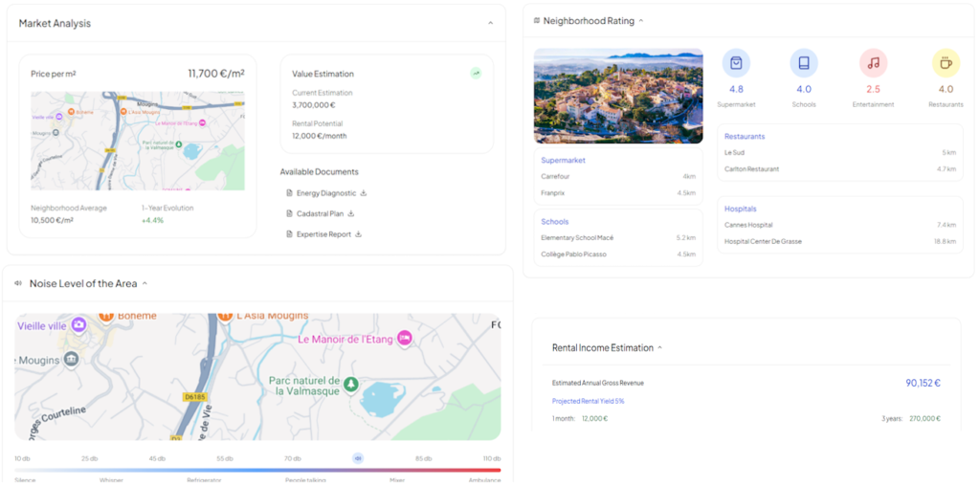Click the blue Restaurants list heading

(745, 136)
